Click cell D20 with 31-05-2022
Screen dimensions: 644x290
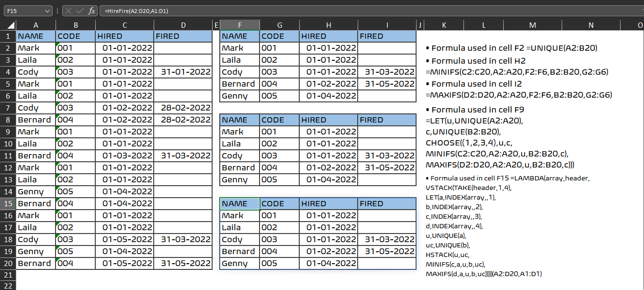(183, 263)
